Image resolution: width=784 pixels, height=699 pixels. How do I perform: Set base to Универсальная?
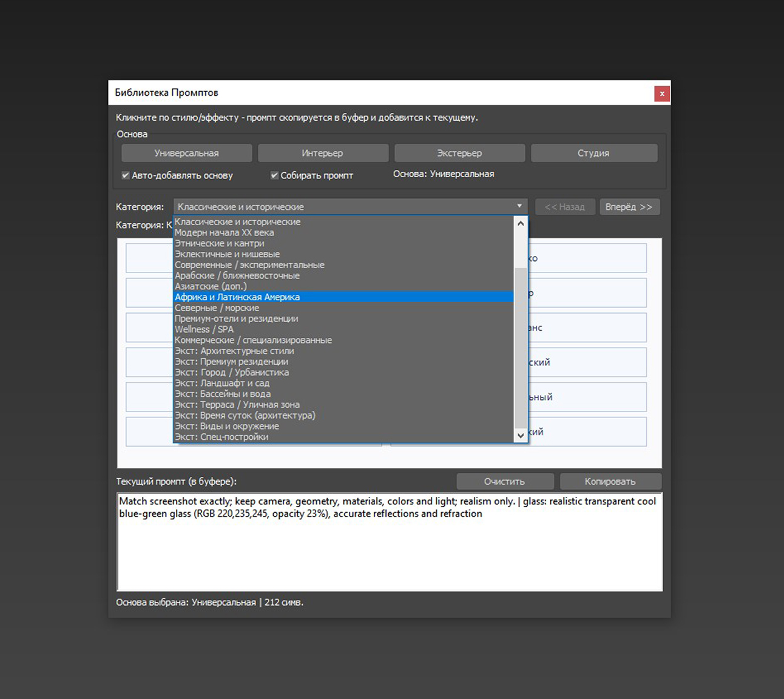pos(186,153)
